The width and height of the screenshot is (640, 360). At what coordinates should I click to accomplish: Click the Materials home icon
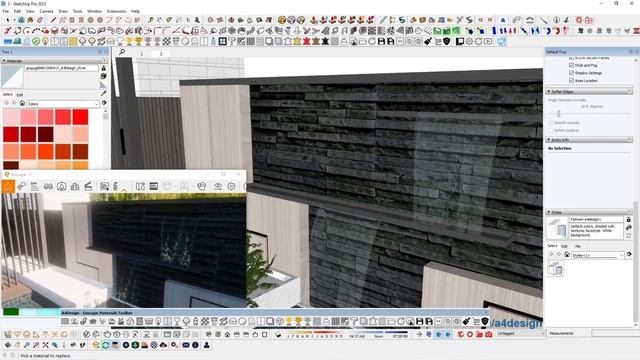click(22, 104)
